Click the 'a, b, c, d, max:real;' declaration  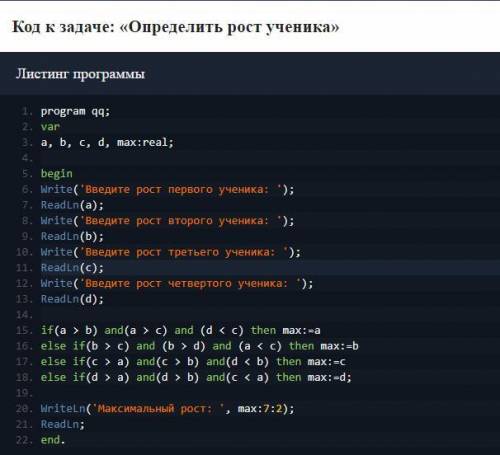[x=107, y=143]
